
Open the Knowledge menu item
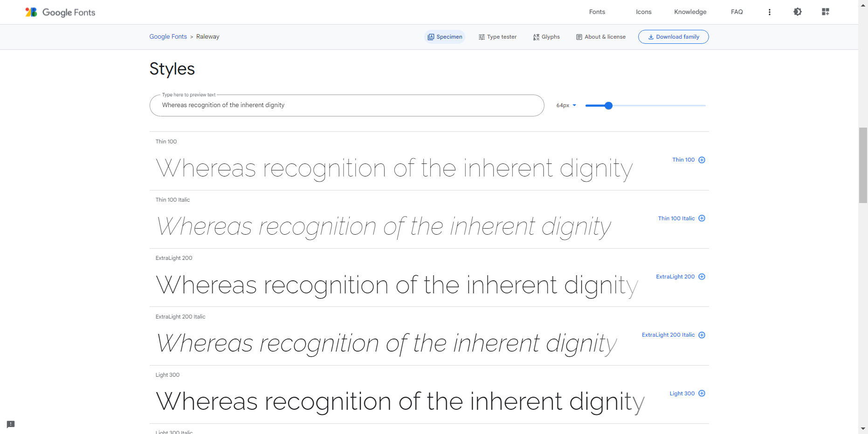[690, 12]
